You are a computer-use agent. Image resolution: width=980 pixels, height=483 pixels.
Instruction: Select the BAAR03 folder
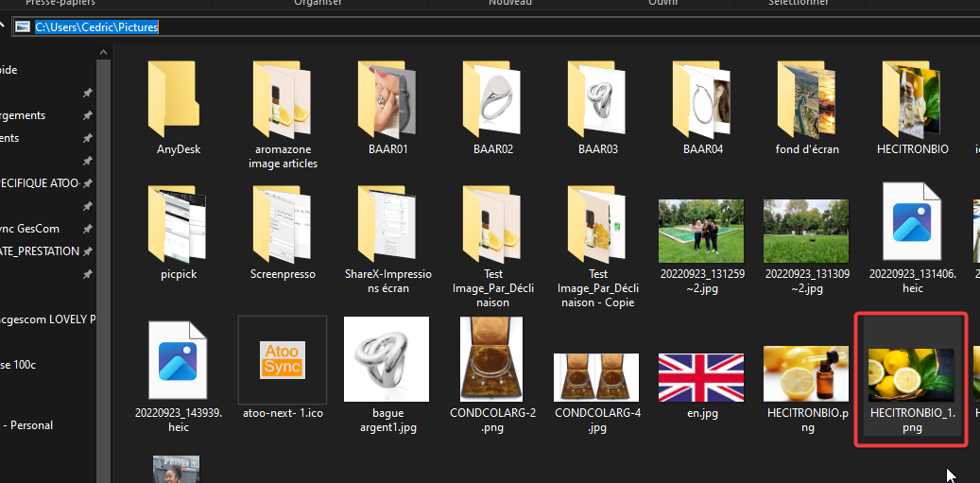pos(597,108)
